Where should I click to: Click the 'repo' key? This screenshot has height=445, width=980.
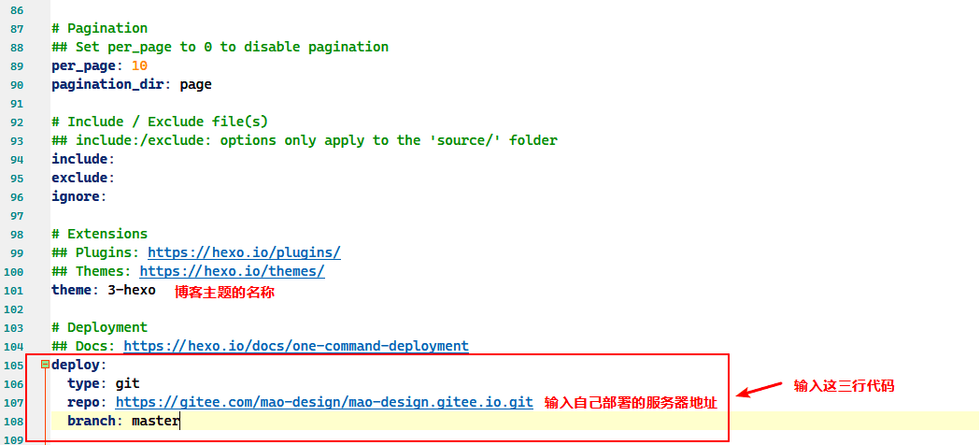84,402
